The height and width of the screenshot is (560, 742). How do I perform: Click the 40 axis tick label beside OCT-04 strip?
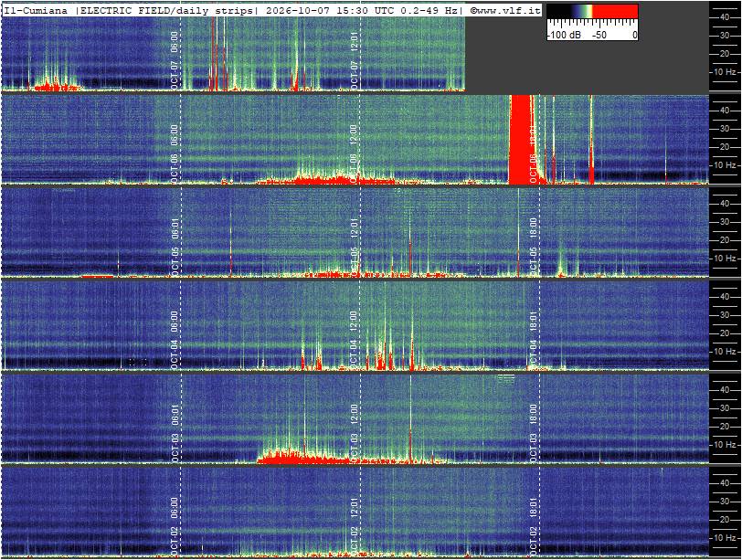[x=725, y=297]
